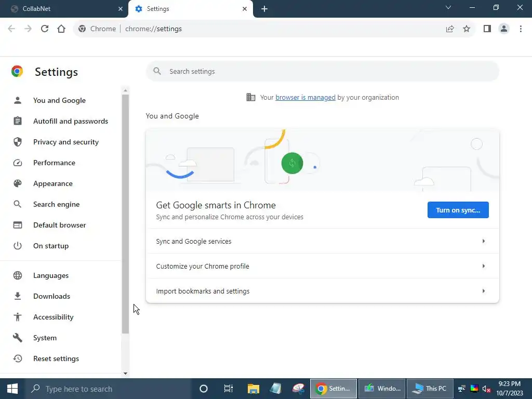
Task: Click the Turn on sync button
Action: point(458,210)
